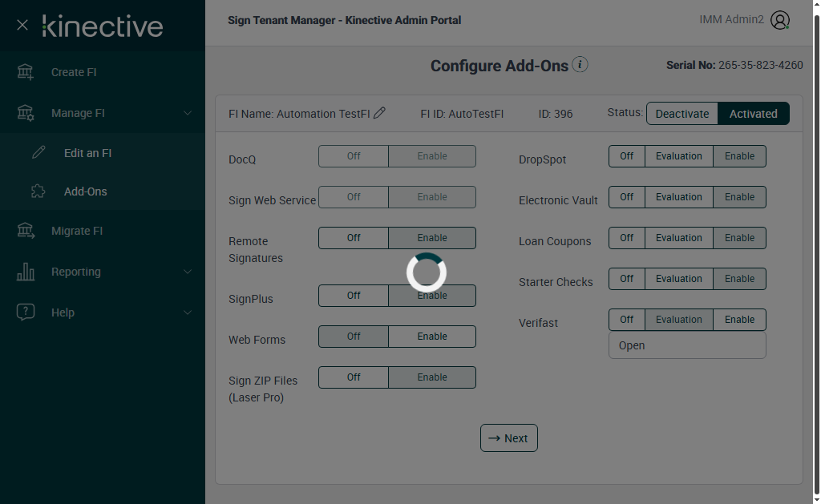Image resolution: width=821 pixels, height=504 pixels.
Task: Set Starter Checks to Off
Action: click(x=627, y=278)
